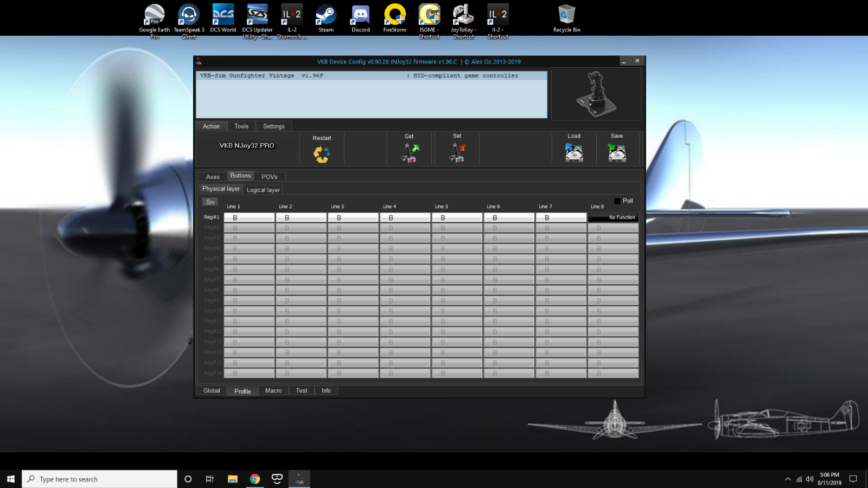Switch to the Logical layer tab
This screenshot has height=488, width=868.
coord(263,190)
